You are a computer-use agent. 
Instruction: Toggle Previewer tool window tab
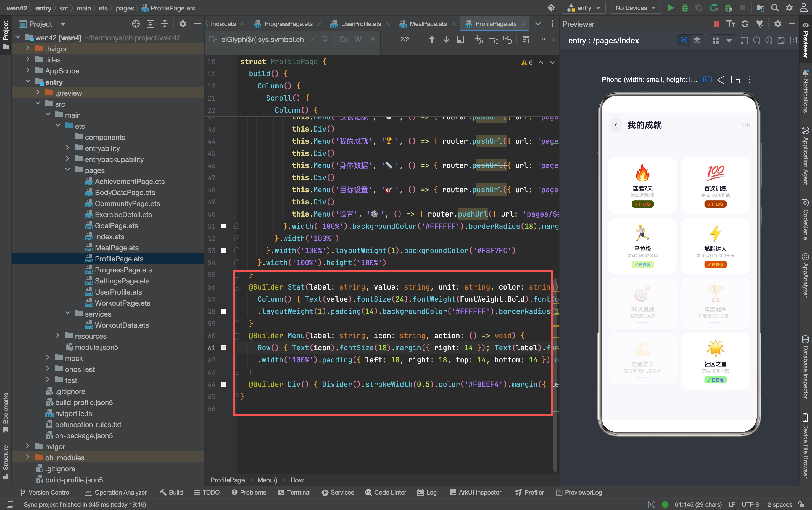tap(806, 40)
